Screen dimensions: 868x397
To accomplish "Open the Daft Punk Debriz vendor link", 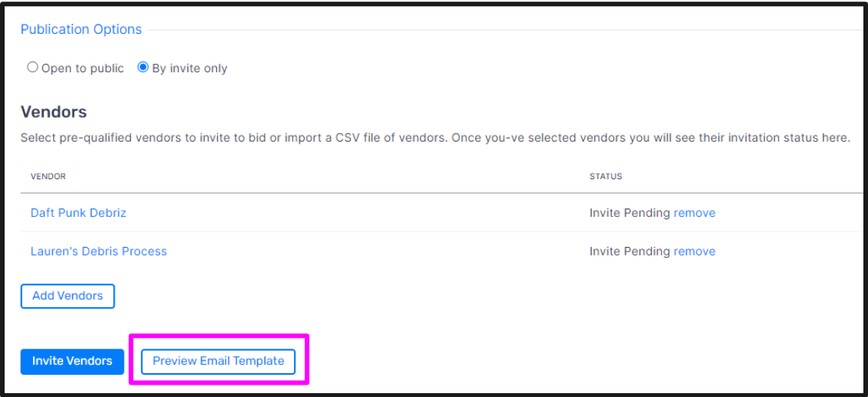I will click(x=78, y=212).
